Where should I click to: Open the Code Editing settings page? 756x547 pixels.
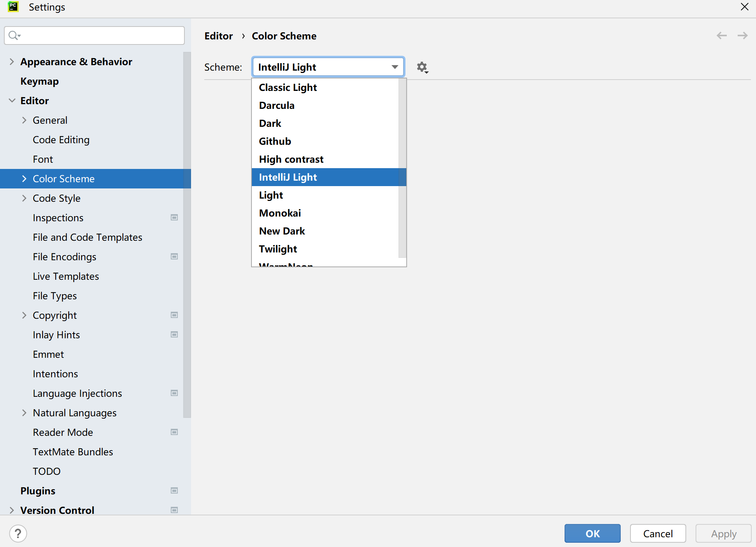pos(61,140)
